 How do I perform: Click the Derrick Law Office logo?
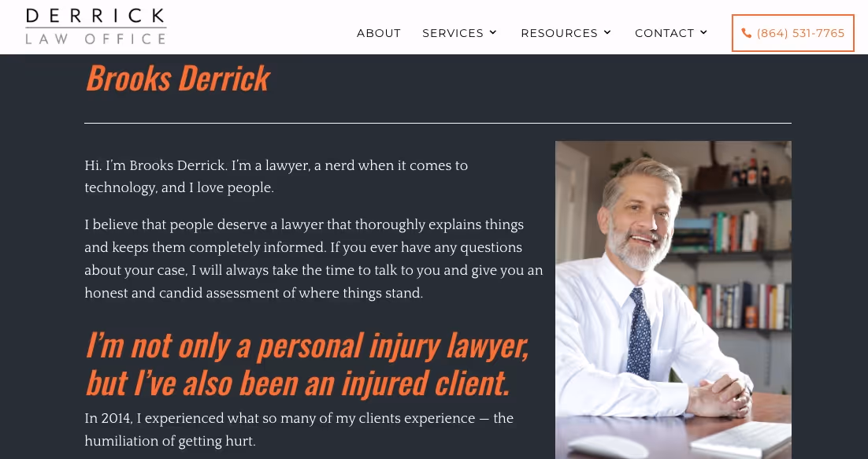(96, 26)
